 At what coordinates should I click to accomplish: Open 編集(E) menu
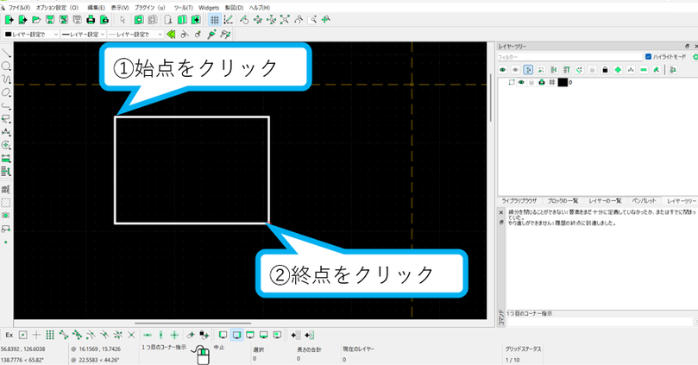pyautogui.click(x=96, y=8)
